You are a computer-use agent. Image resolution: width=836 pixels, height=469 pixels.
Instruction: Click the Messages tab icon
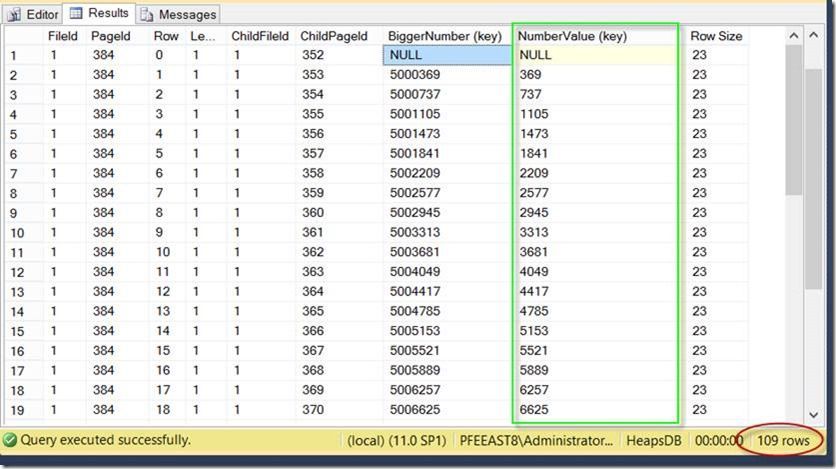146,15
